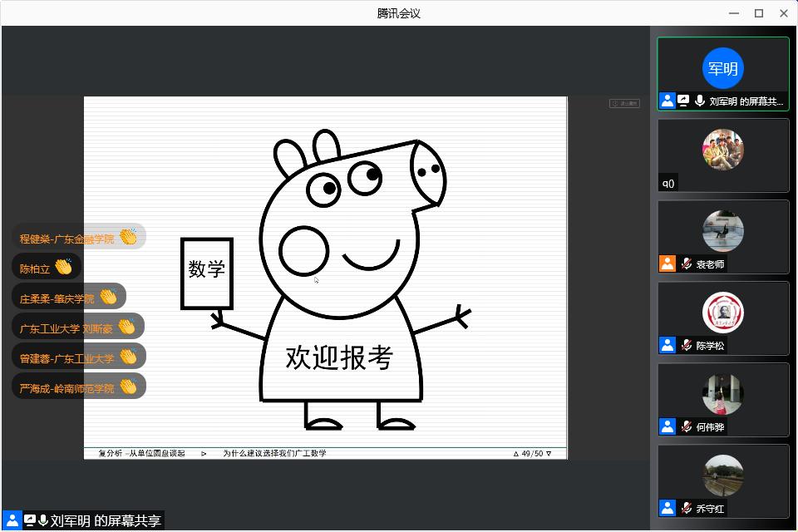This screenshot has height=532, width=798.
Task: Click the 为什么建议选择我们广工数学 slide footer link
Action: coord(274,454)
